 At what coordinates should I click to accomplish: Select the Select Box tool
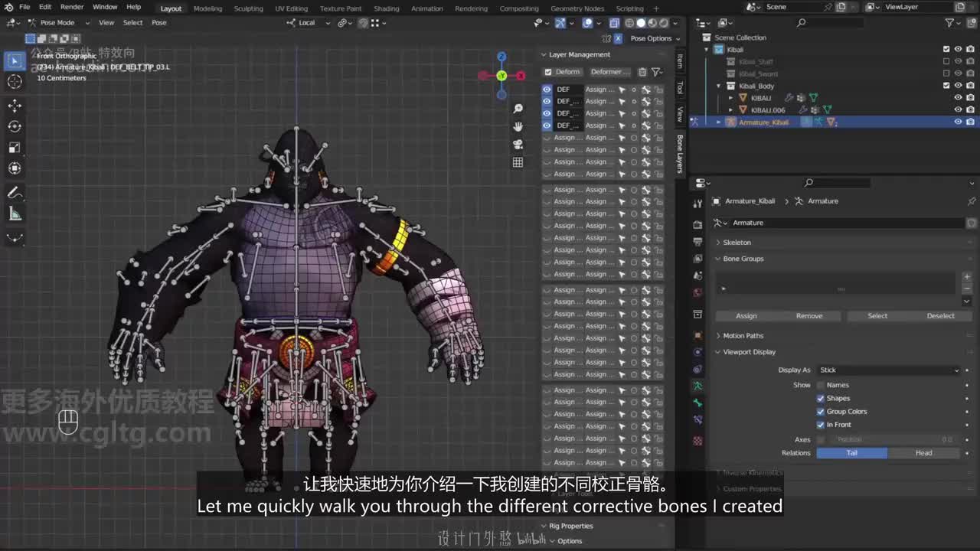(15, 60)
